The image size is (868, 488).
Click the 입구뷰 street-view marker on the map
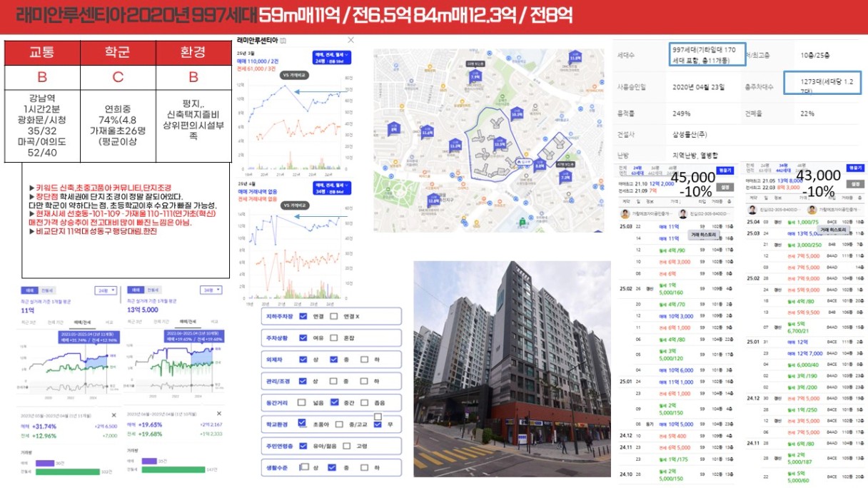523,162
